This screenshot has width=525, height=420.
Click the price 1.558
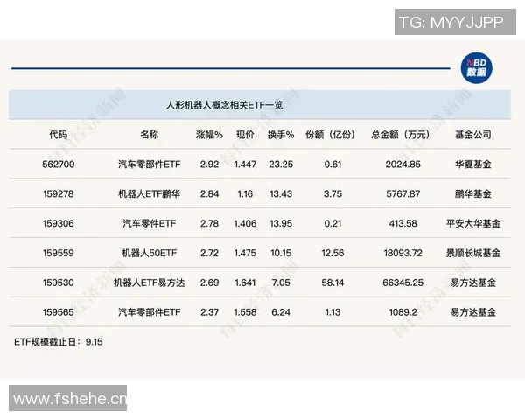(x=245, y=312)
